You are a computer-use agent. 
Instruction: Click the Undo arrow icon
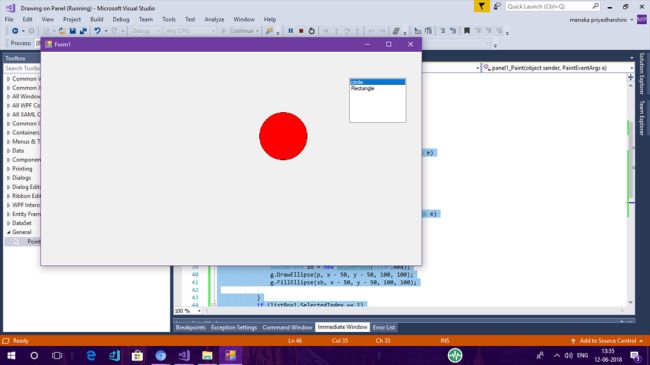[97, 31]
